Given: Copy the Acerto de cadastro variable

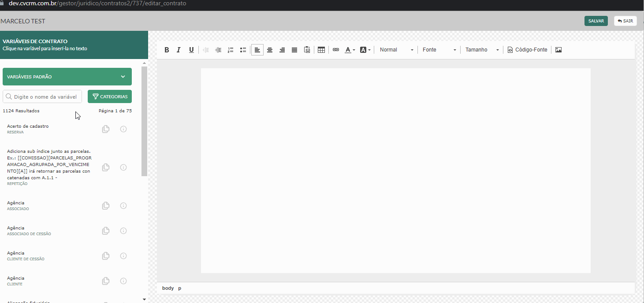Looking at the screenshot, I should [106, 129].
